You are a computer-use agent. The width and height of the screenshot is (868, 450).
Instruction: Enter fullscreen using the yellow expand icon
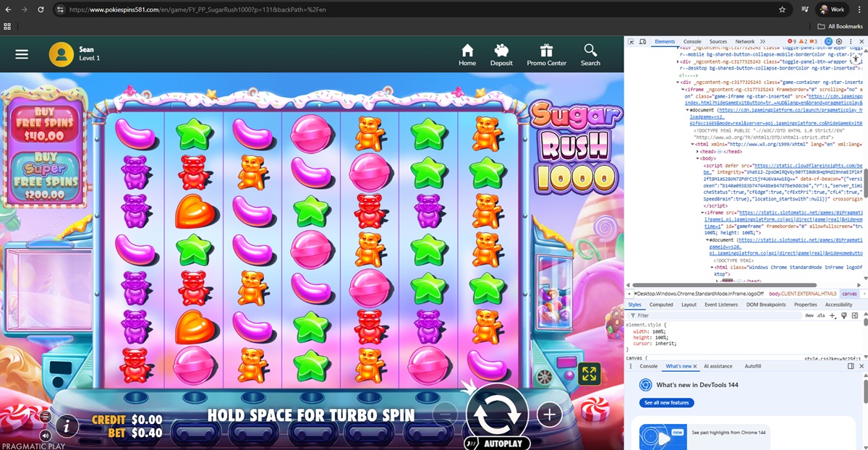[590, 373]
